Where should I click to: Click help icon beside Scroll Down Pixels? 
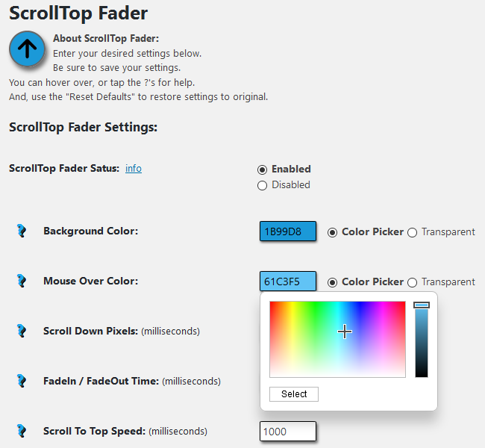[22, 331]
